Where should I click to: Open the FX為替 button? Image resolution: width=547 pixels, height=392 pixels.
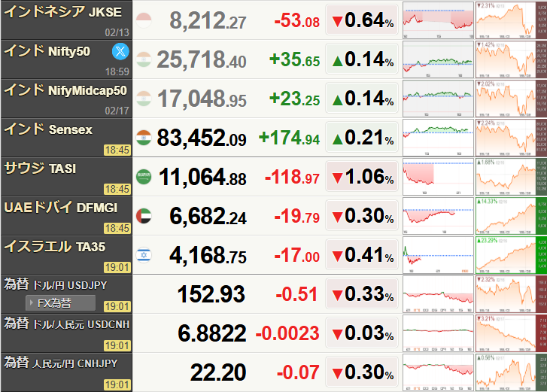pos(60,302)
